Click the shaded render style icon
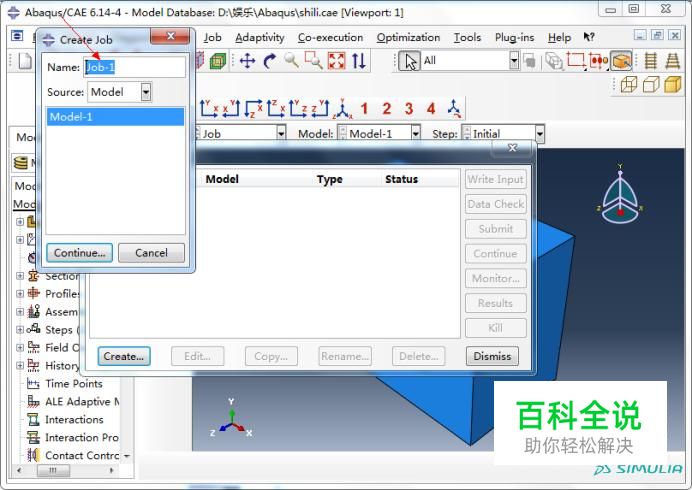This screenshot has height=490, width=692. pos(673,84)
